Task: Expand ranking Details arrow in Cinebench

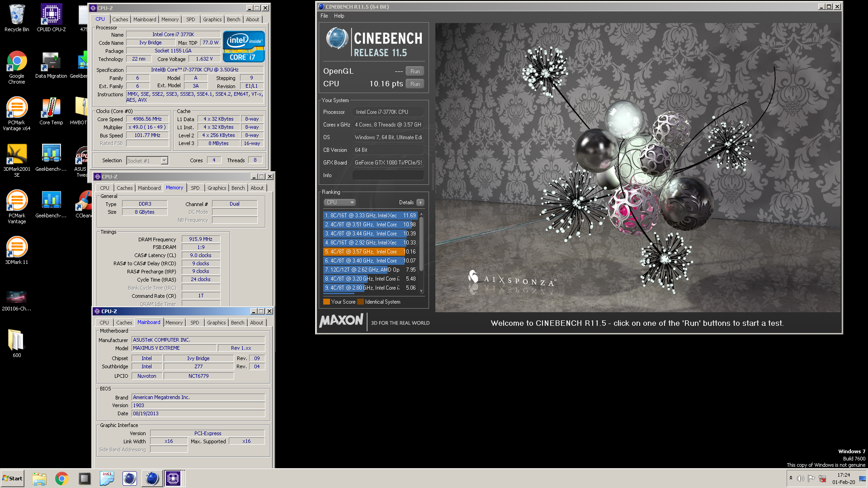Action: point(420,202)
